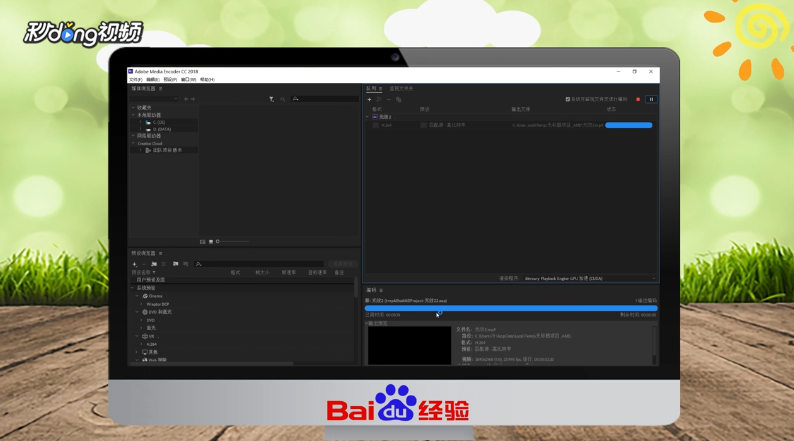Open the Media Browser panel menu
Image resolution: width=794 pixels, height=441 pixels.
point(161,89)
